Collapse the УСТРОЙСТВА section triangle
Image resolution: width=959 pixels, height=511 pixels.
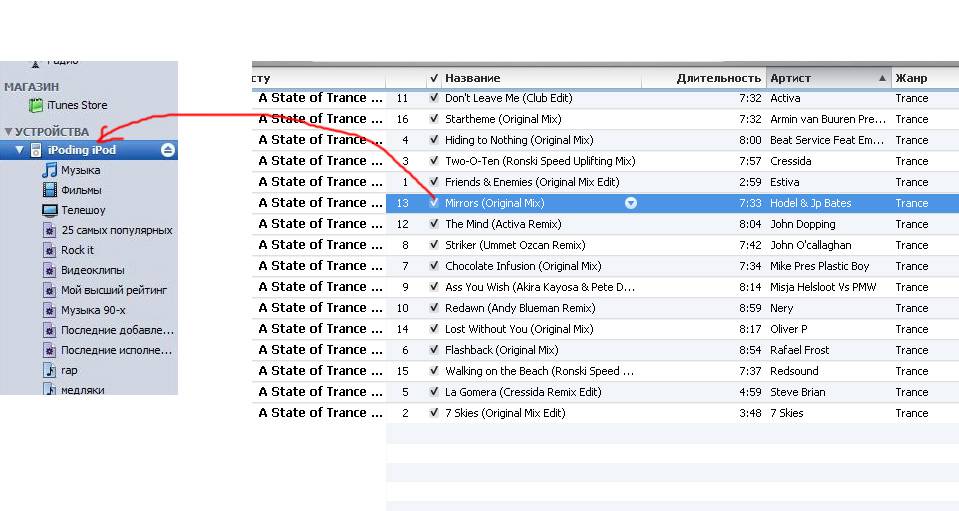8,131
